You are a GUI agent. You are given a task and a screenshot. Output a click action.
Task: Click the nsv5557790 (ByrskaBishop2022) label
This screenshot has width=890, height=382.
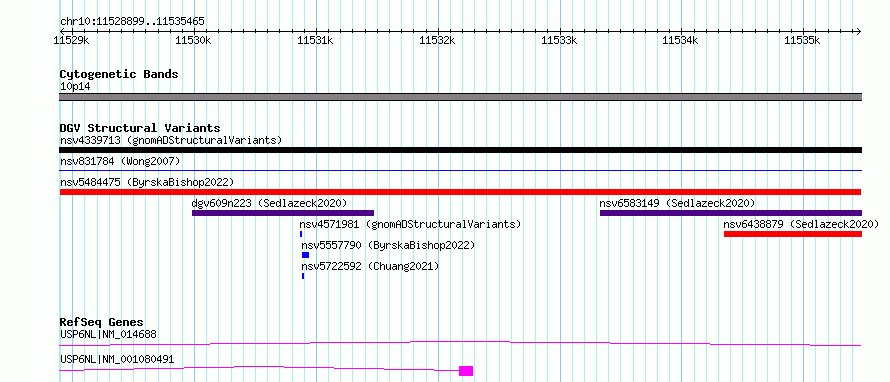pos(388,246)
